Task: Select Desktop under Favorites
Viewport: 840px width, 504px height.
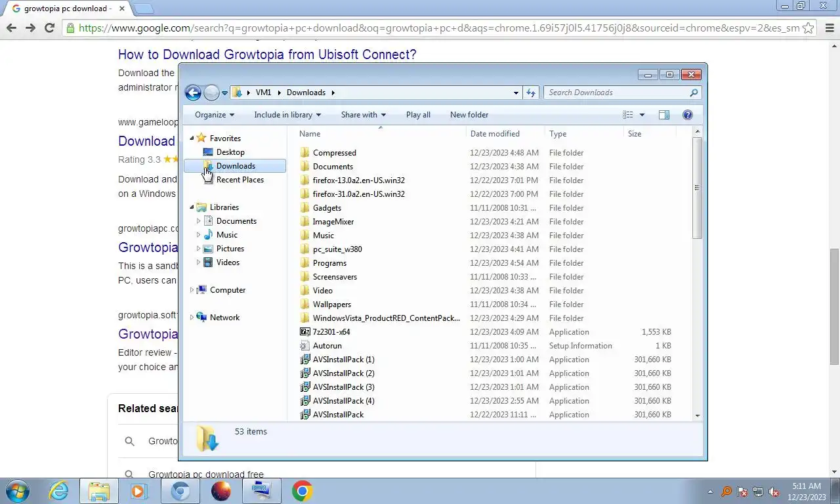Action: pyautogui.click(x=230, y=152)
